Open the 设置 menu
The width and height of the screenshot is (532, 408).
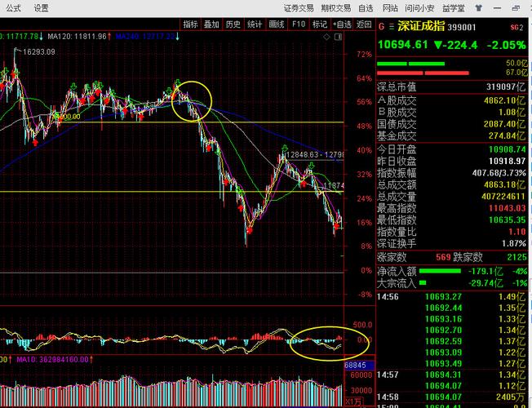point(41,8)
